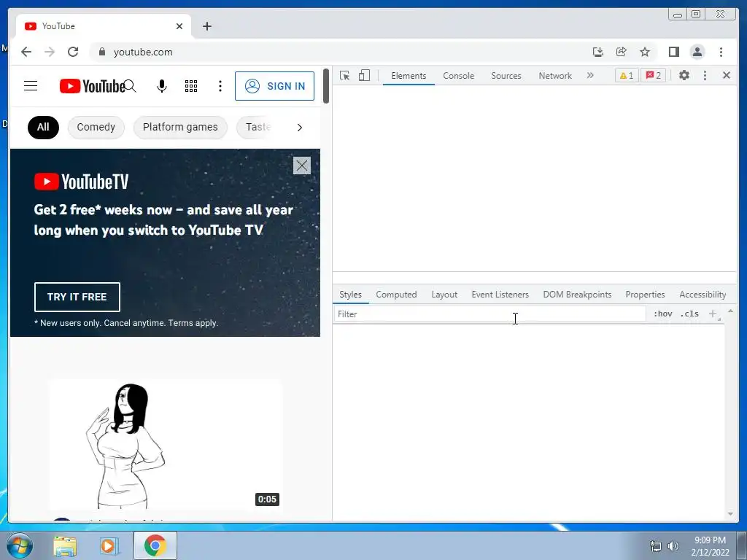
Task: Select the YouTube browser tab
Action: coord(104,26)
